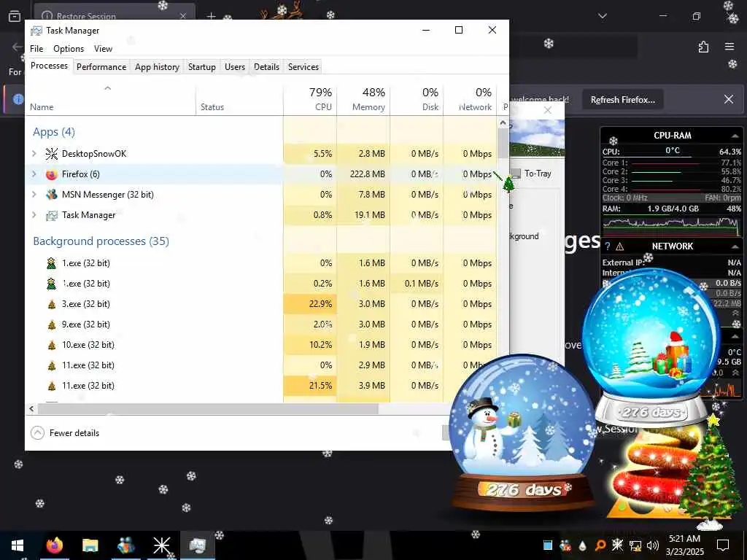Click the network tray icon

[x=635, y=545]
